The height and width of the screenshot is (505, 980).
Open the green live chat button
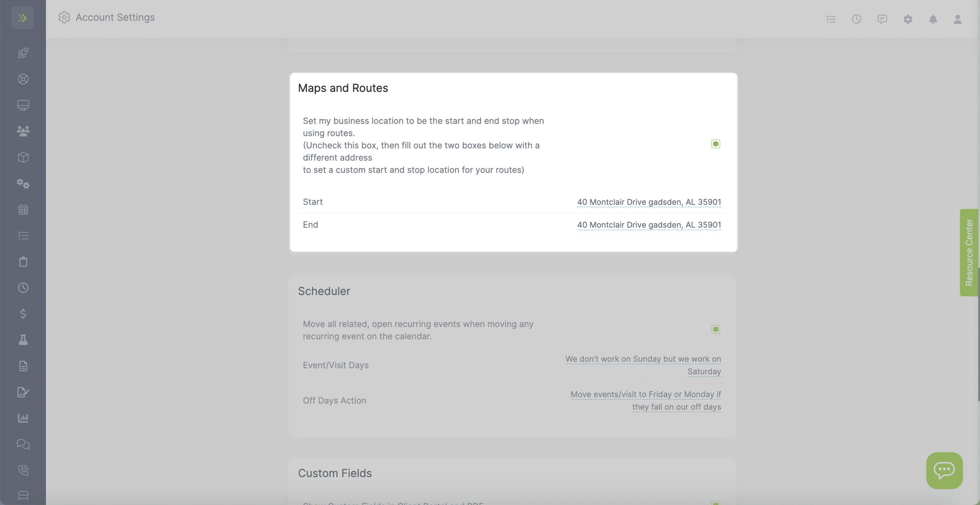point(944,471)
